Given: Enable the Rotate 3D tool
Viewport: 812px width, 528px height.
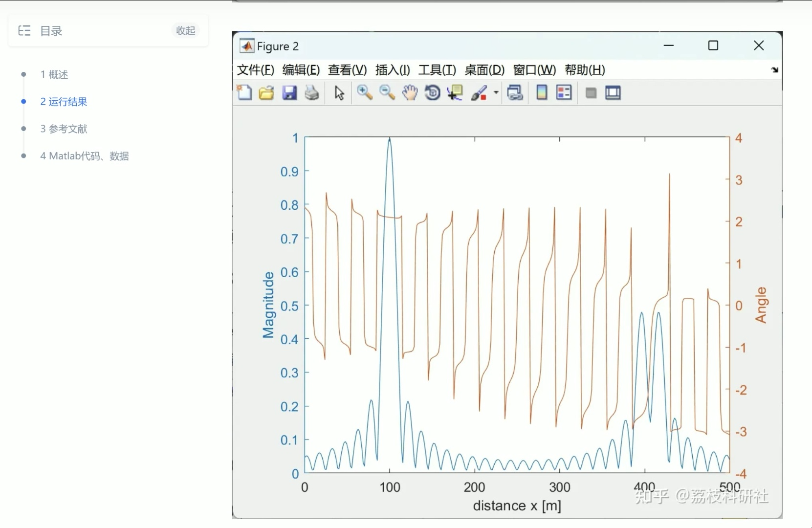Looking at the screenshot, I should [x=432, y=92].
